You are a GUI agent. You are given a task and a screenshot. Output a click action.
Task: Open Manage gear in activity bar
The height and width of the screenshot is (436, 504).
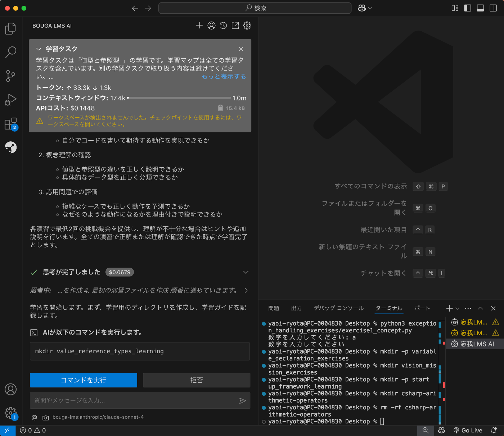coord(11,413)
